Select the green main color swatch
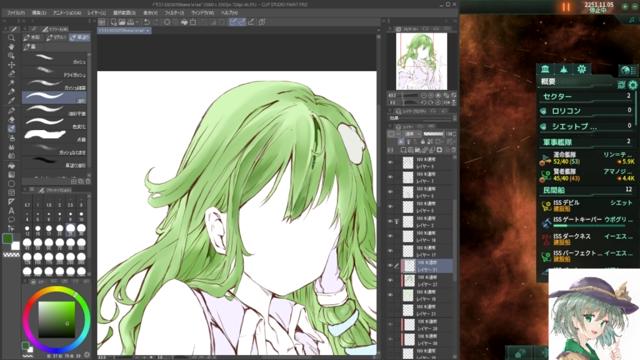Screen dimensions: 640x360 (8, 239)
